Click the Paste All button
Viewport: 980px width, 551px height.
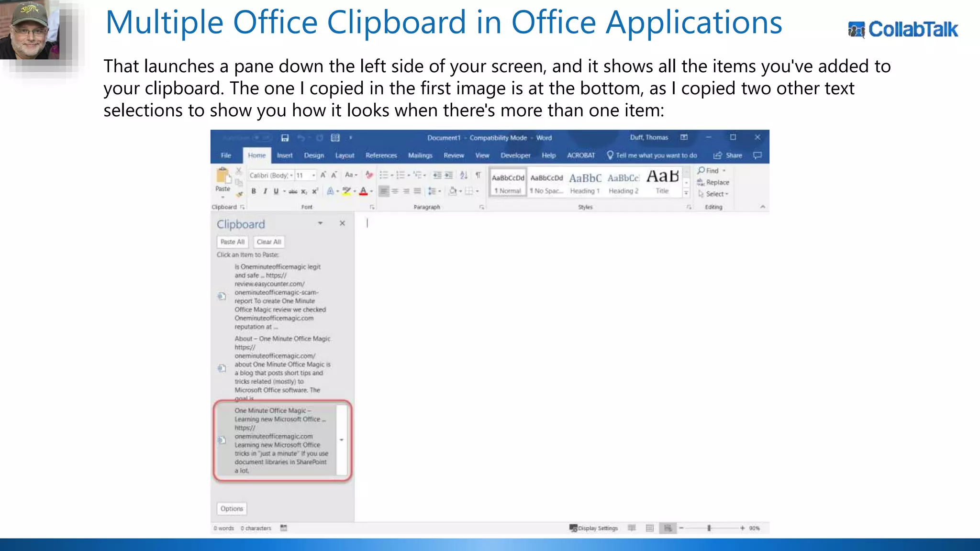(233, 242)
